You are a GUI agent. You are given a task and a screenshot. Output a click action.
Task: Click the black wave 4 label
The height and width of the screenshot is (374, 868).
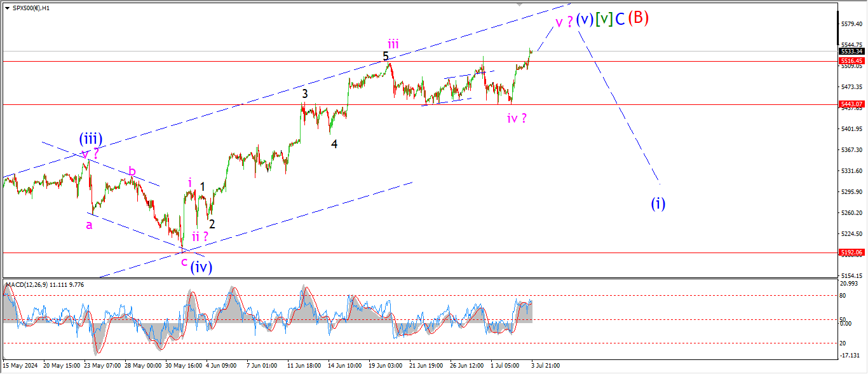pyautogui.click(x=334, y=144)
